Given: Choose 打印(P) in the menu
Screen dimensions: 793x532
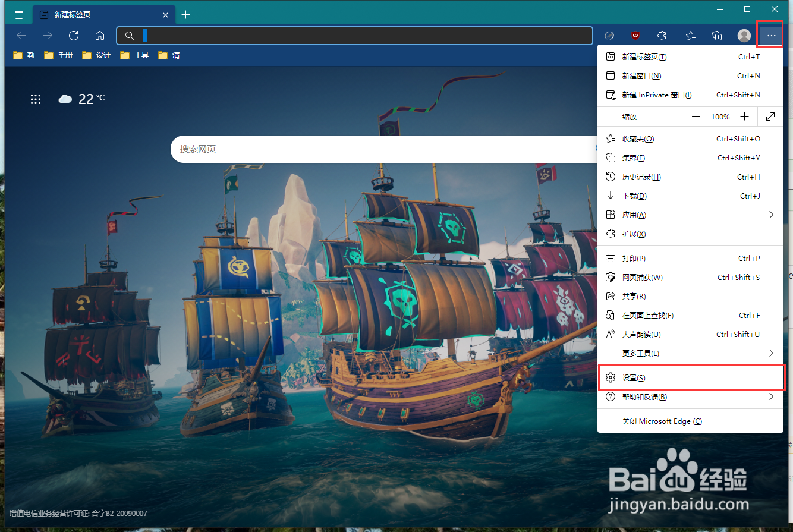Looking at the screenshot, I should pos(690,259).
